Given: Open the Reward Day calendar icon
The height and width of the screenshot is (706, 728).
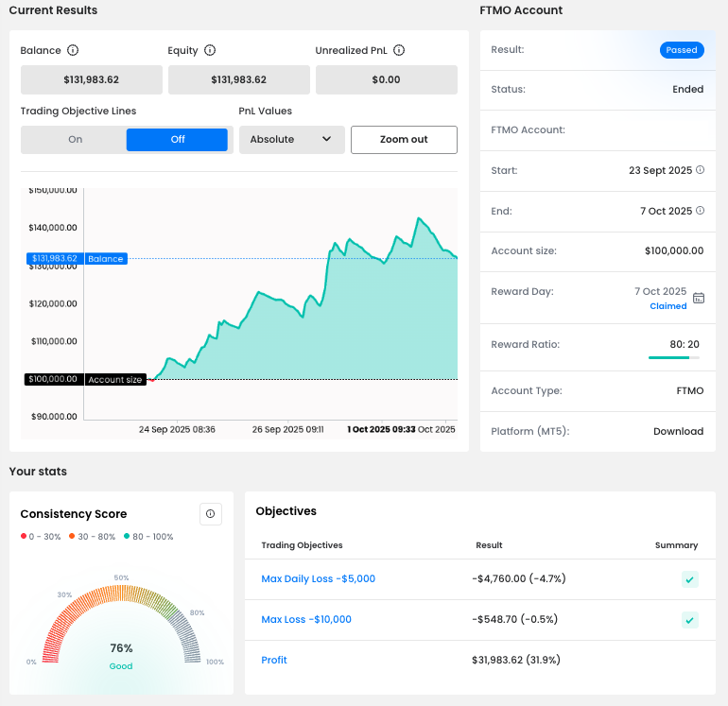Looking at the screenshot, I should coord(699,298).
